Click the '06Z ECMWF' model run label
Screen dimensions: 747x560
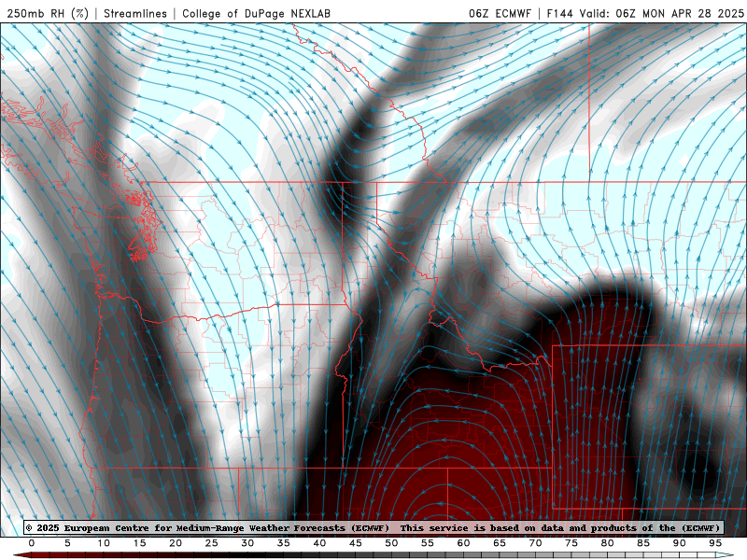pyautogui.click(x=500, y=13)
